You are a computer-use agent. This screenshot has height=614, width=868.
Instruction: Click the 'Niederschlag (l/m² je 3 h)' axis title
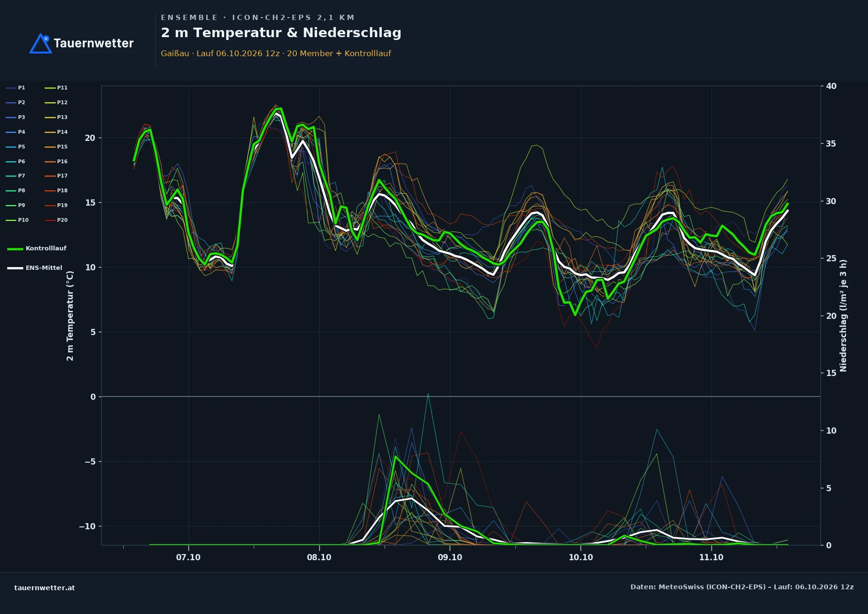click(x=843, y=316)
